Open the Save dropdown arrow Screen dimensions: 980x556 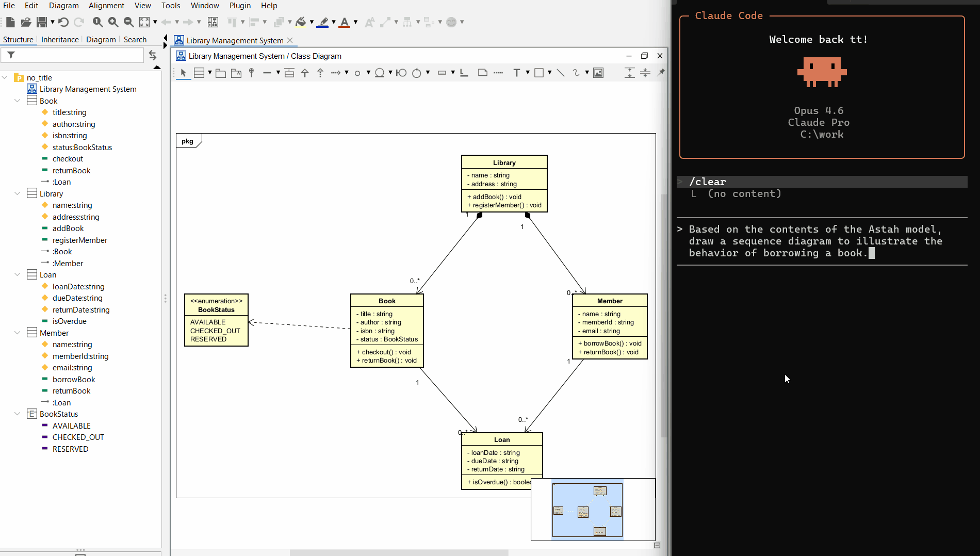pos(52,22)
